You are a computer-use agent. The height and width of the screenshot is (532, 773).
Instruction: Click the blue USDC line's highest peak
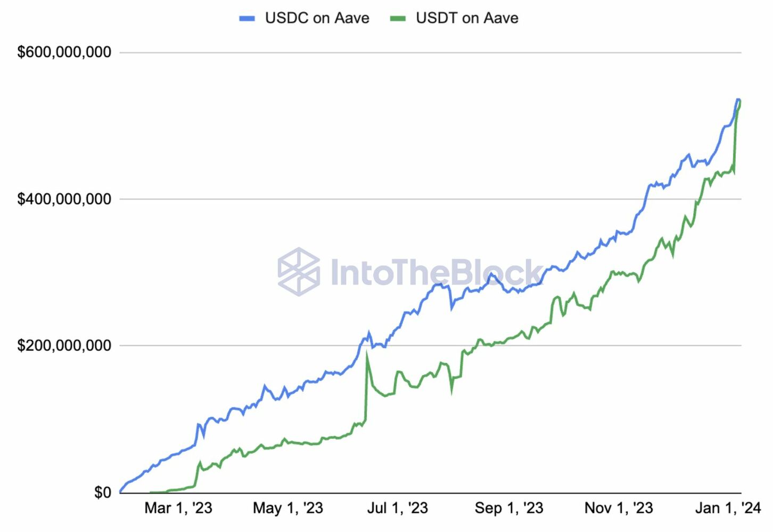tap(738, 99)
